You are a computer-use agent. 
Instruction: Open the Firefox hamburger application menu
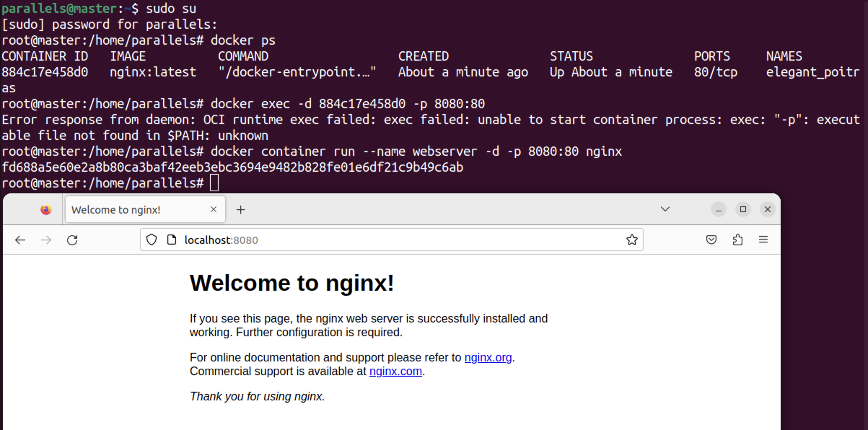point(763,240)
